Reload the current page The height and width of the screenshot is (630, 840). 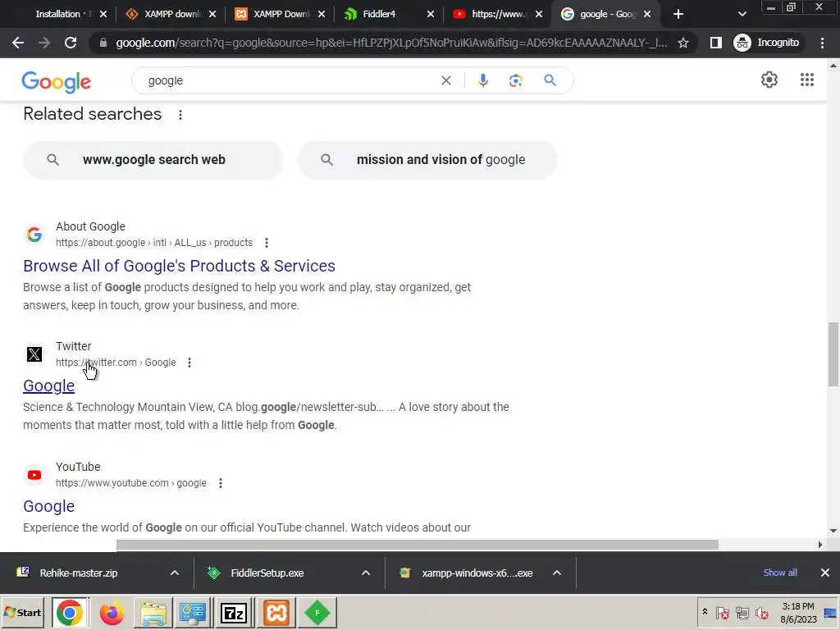click(x=71, y=43)
